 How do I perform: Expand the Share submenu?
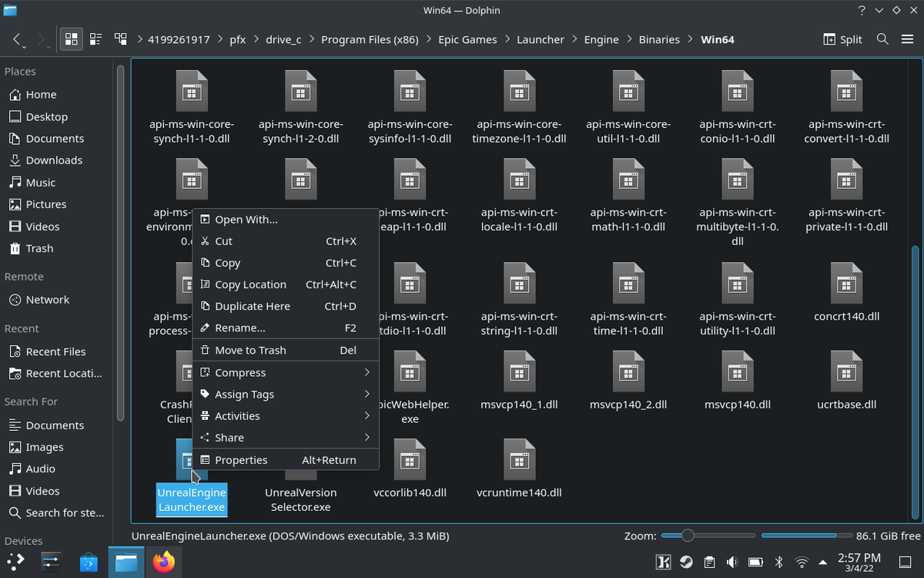[x=229, y=437]
